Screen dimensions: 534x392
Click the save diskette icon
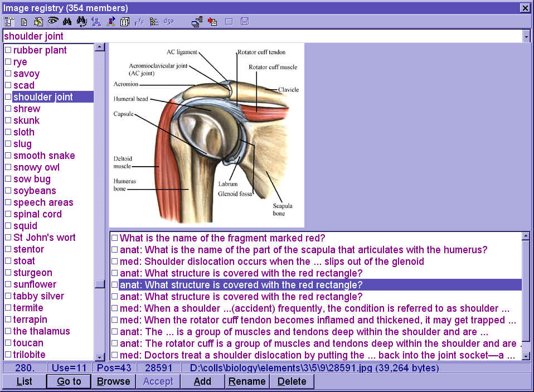click(244, 22)
